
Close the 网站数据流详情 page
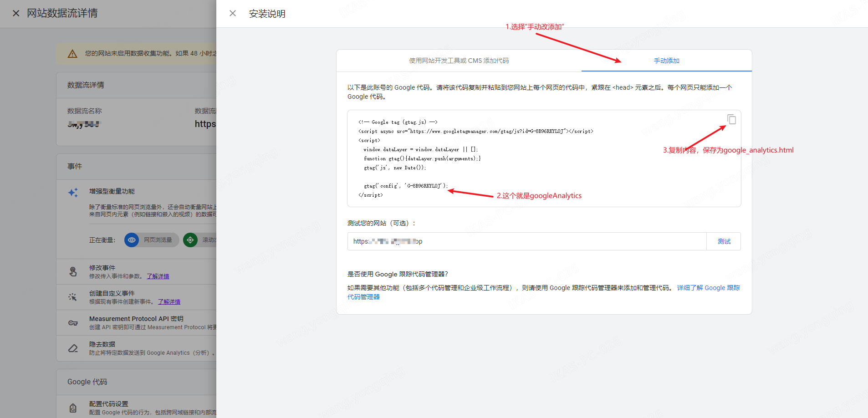point(16,13)
